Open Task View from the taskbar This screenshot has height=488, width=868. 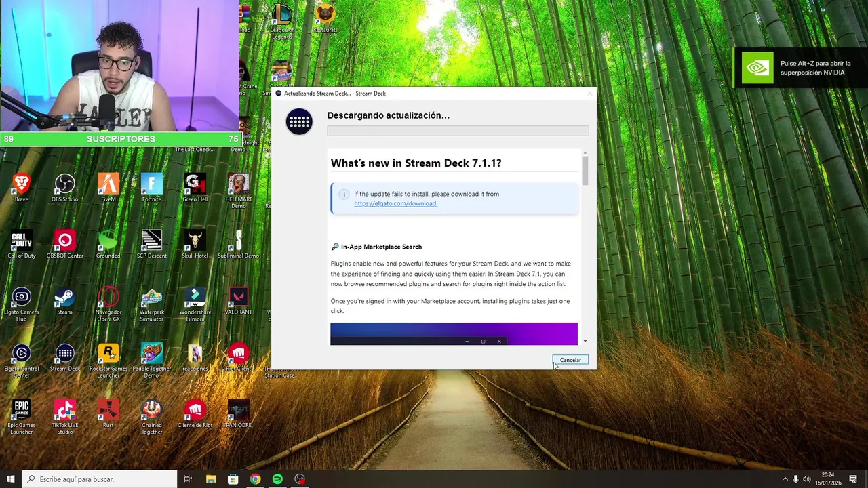188,479
